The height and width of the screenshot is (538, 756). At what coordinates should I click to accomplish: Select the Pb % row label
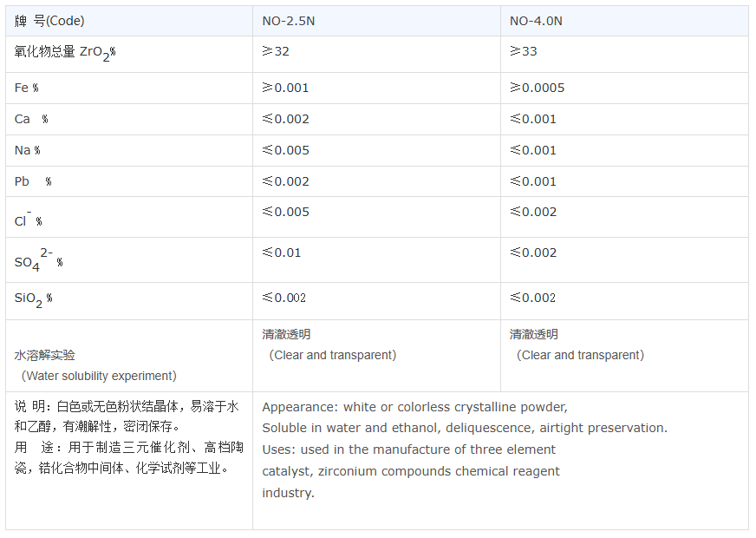point(33,181)
